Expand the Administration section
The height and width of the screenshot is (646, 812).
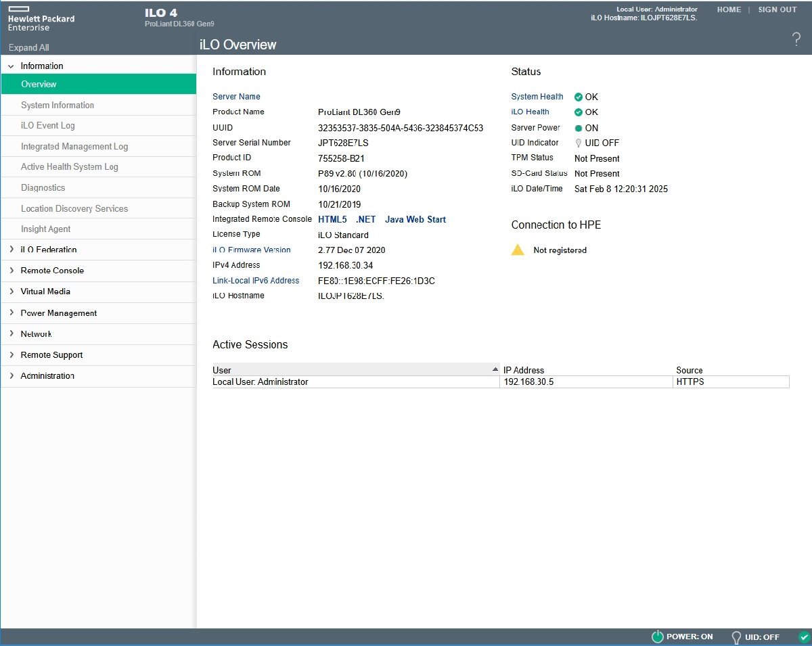point(11,375)
